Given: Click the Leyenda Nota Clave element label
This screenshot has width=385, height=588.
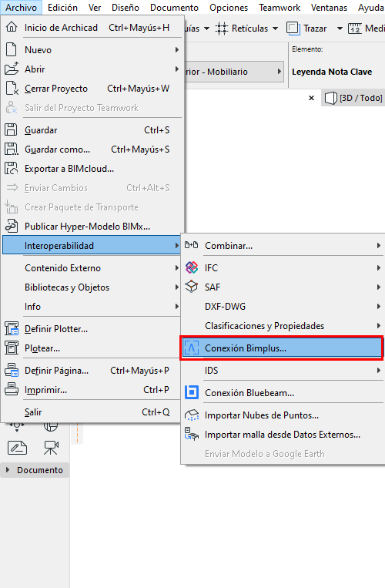Looking at the screenshot, I should [x=332, y=72].
